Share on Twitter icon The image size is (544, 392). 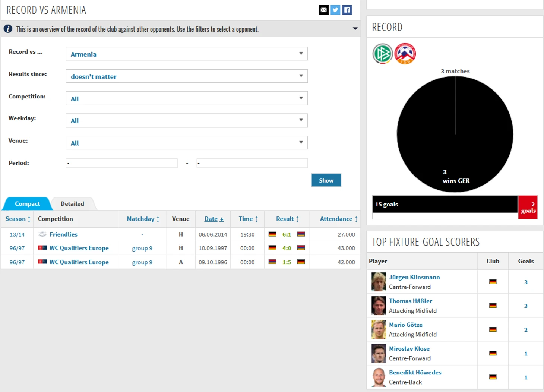pyautogui.click(x=335, y=10)
